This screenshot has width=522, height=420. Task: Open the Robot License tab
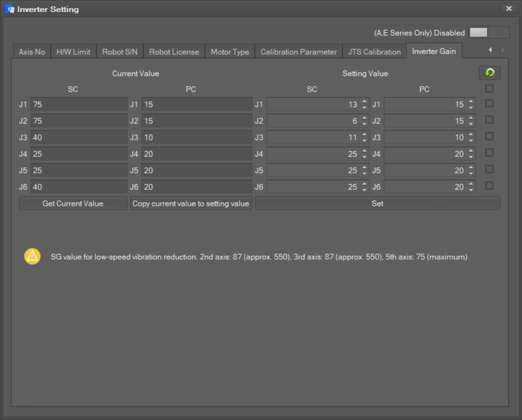174,52
